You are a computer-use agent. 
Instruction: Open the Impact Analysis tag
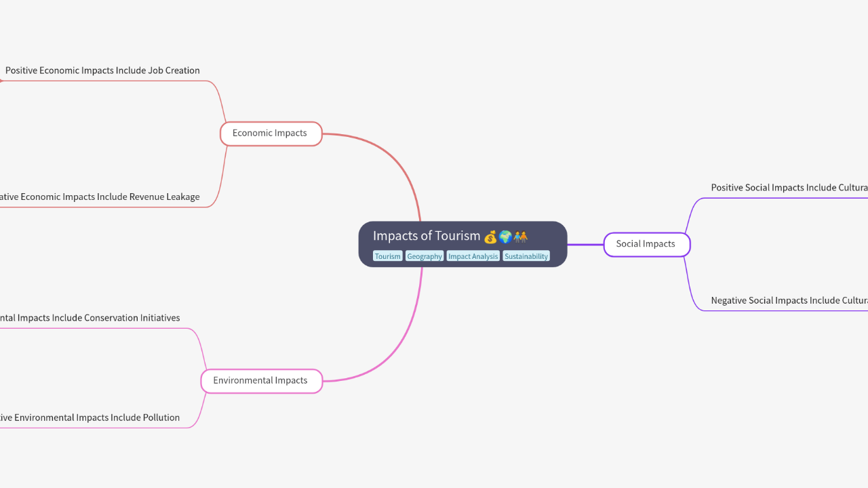coord(473,256)
